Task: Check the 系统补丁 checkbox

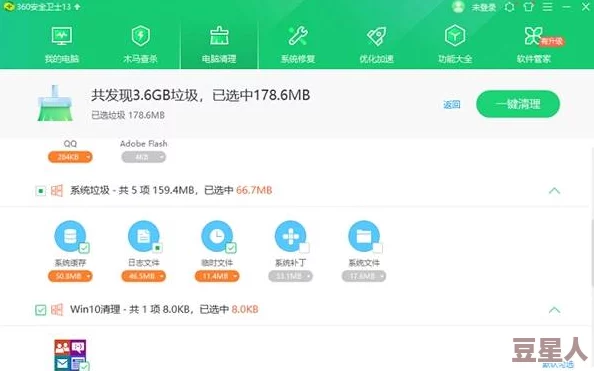Action: 305,248
